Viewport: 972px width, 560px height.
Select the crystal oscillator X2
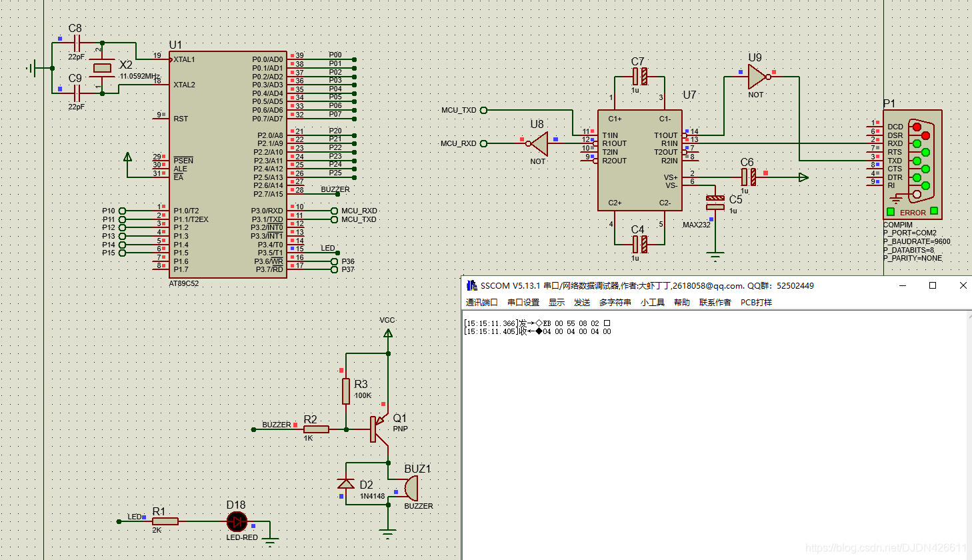tap(102, 68)
